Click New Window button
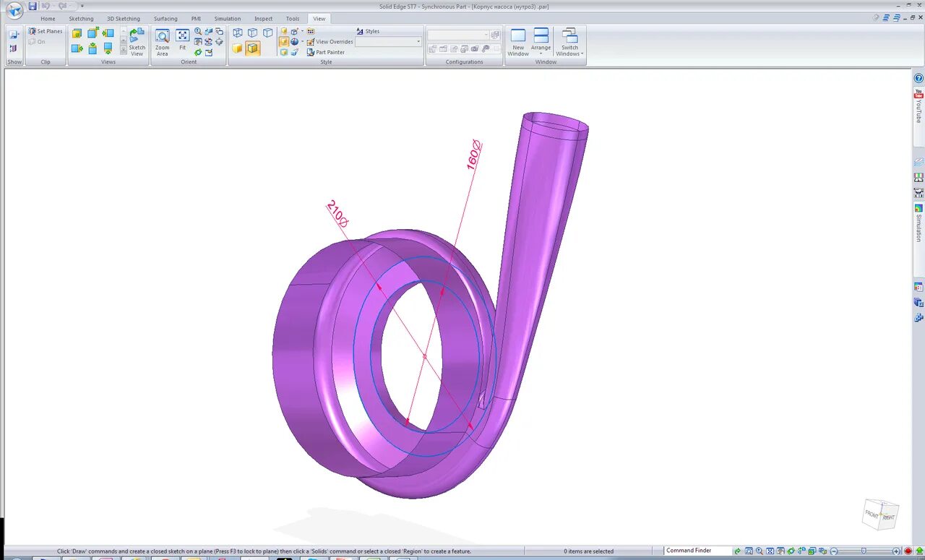 pos(518,43)
